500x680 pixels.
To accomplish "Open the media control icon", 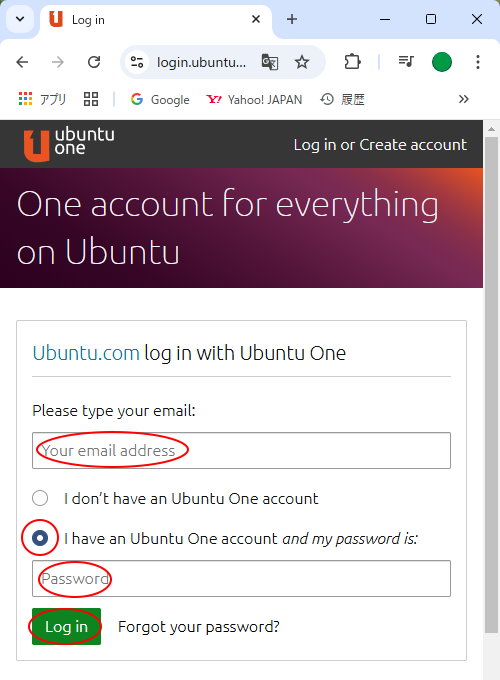I will [x=406, y=62].
